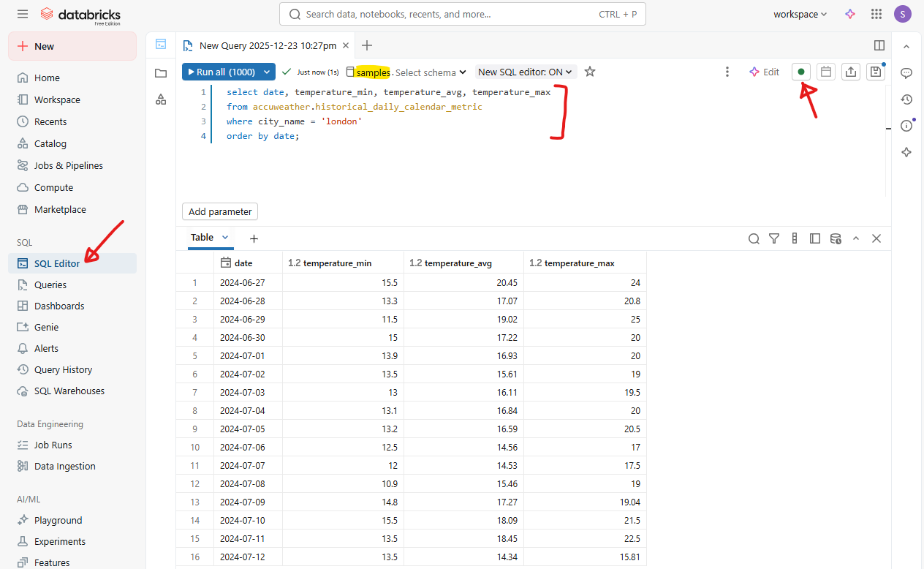This screenshot has height=569, width=924.
Task: Toggle the left sidebar hamburger menu
Action: click(x=23, y=14)
